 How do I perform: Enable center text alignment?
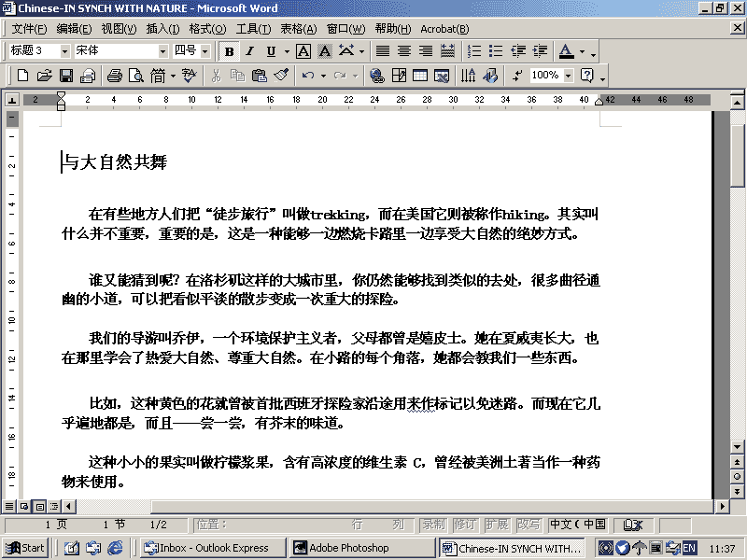tap(403, 51)
